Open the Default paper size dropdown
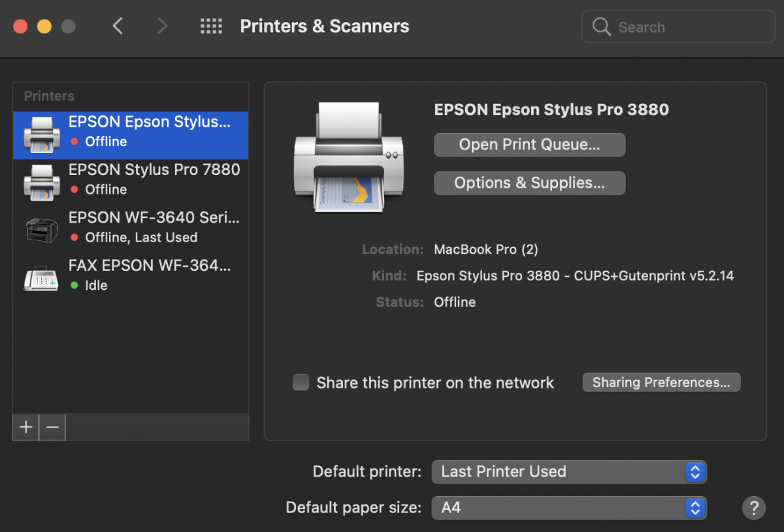 (x=569, y=507)
